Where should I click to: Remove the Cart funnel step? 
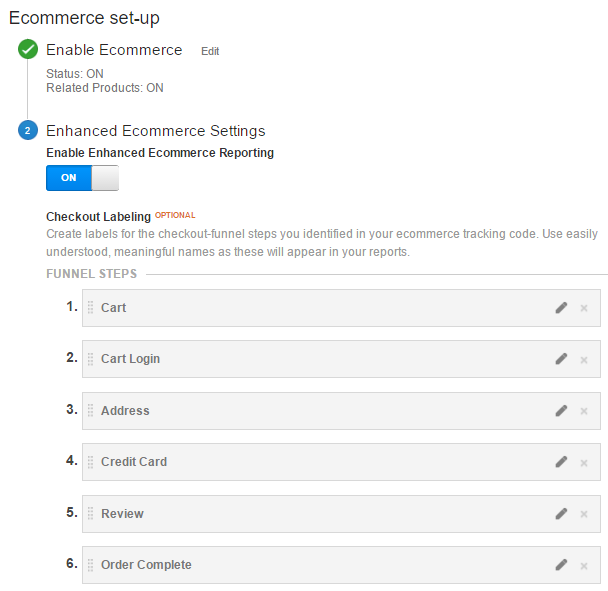[x=584, y=308]
